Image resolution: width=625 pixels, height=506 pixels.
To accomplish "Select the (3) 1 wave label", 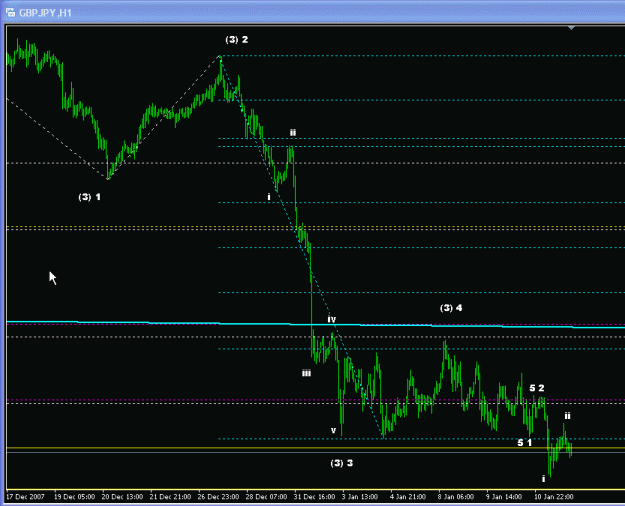I will [x=90, y=197].
